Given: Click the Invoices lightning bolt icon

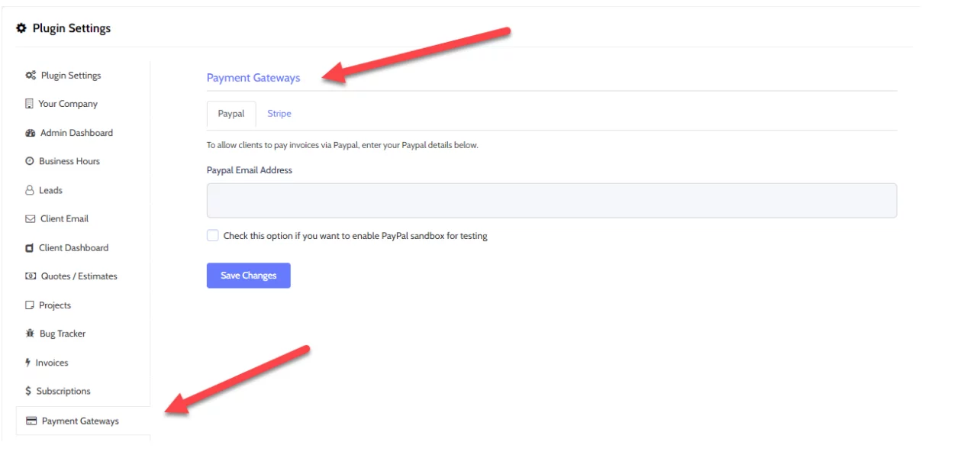Looking at the screenshot, I should click(x=28, y=363).
